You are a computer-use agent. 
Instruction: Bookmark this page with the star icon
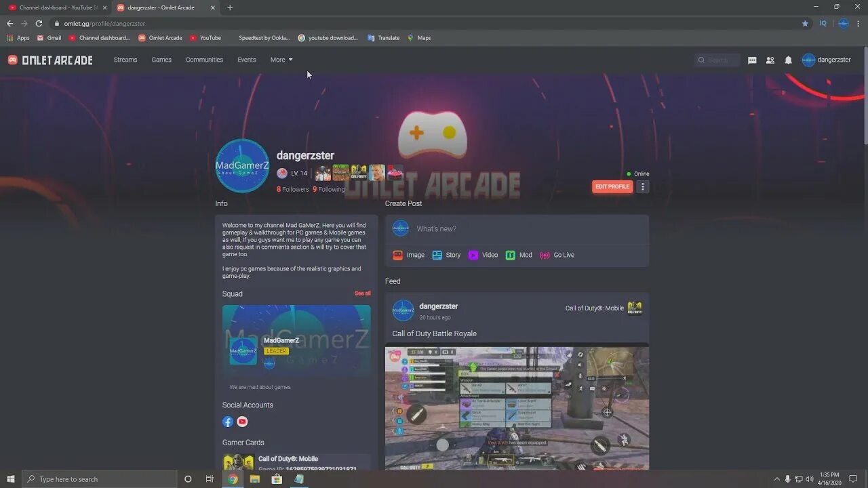[805, 23]
